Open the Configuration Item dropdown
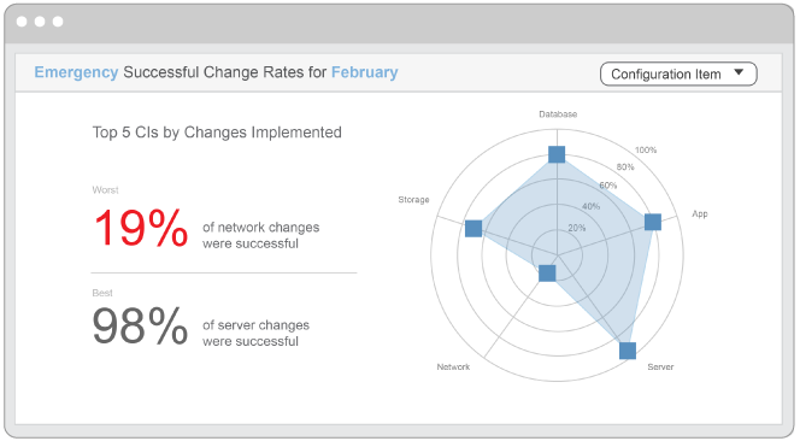This screenshot has height=441, width=800. point(678,74)
